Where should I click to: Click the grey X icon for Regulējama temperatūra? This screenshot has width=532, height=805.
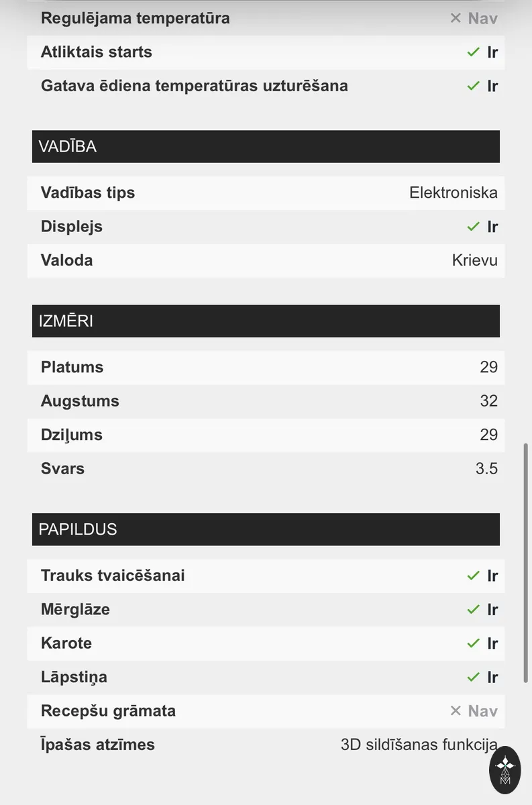[x=456, y=18]
